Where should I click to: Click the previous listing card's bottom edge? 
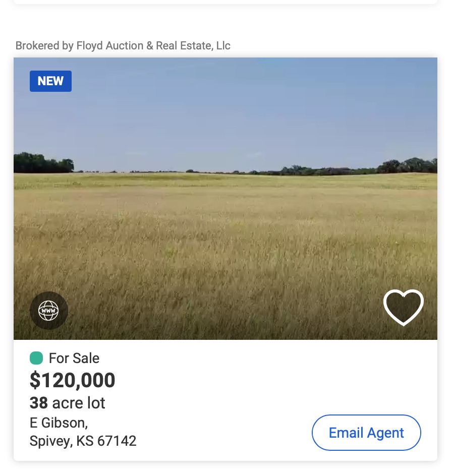(225, 2)
